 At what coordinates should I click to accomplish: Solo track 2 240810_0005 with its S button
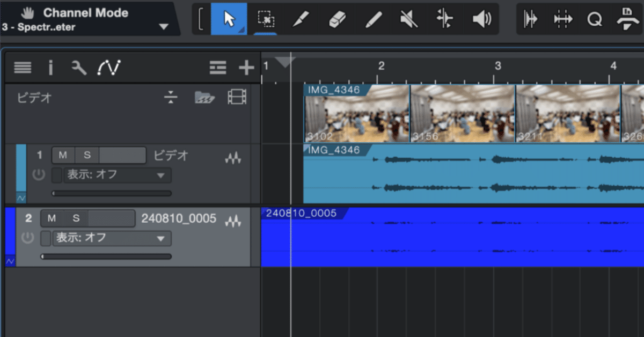pos(75,218)
